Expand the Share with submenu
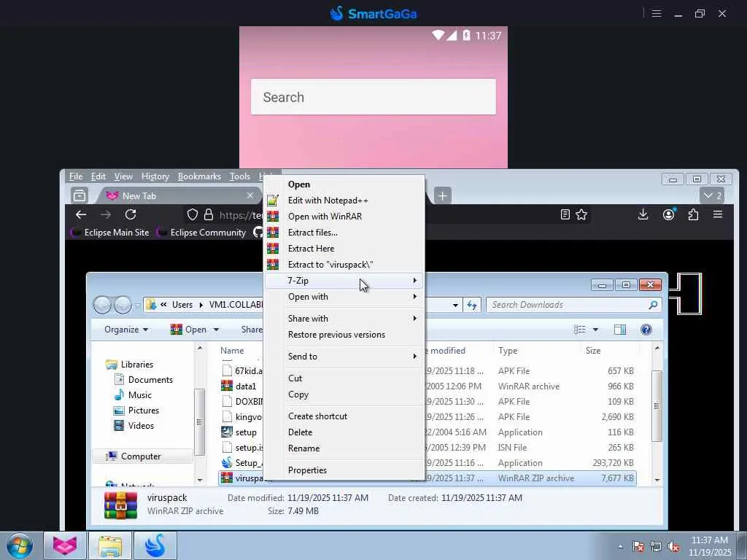747x560 pixels. [x=344, y=319]
